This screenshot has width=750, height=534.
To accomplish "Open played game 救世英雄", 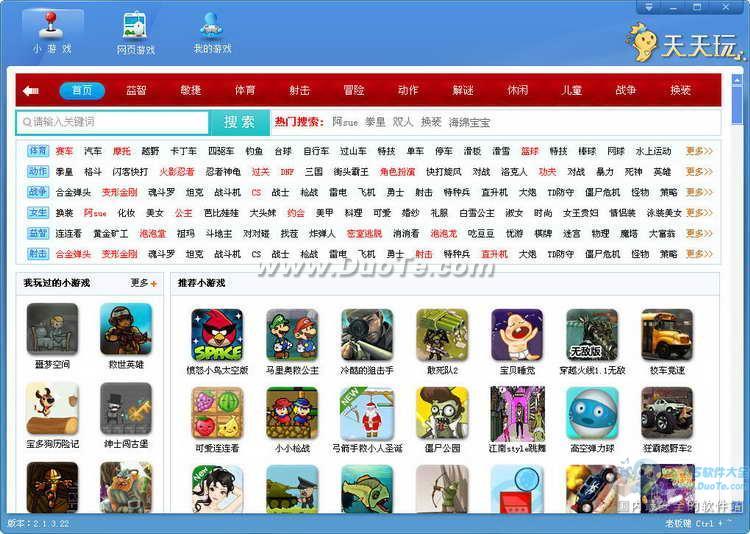I will (126, 329).
